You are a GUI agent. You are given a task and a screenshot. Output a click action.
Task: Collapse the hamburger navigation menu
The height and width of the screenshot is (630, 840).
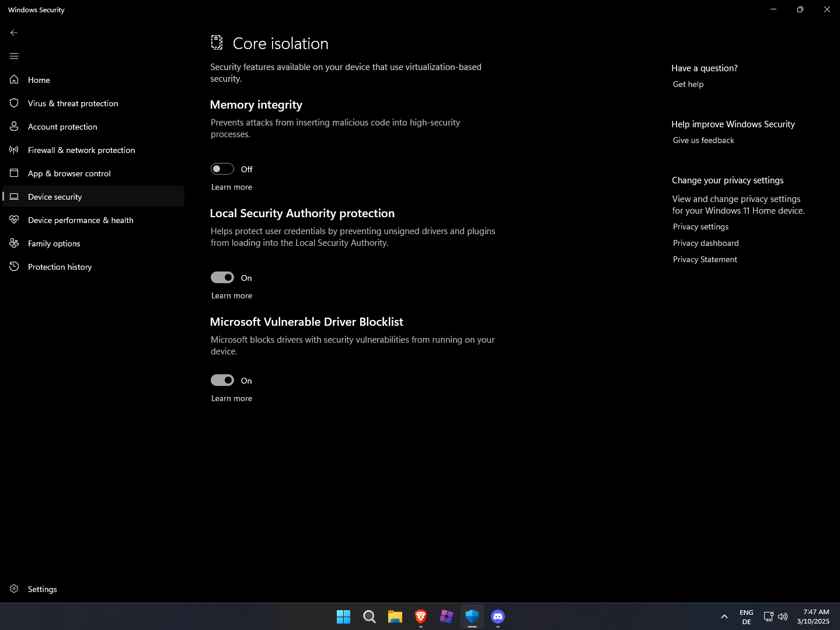[14, 56]
